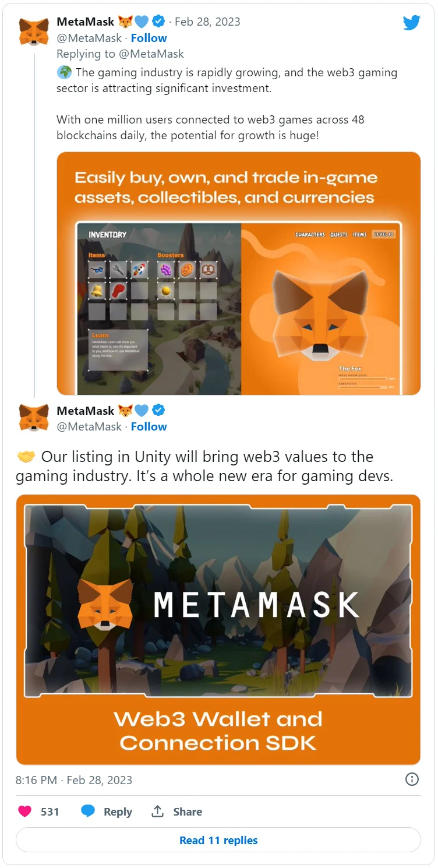Click the top MetaMask fox avatar

click(34, 31)
